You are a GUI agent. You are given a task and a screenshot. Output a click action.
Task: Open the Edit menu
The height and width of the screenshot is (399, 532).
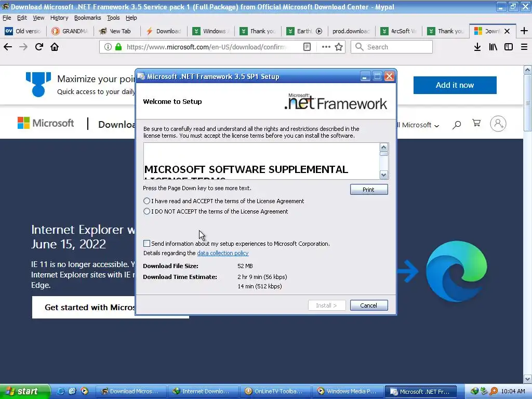click(x=22, y=18)
